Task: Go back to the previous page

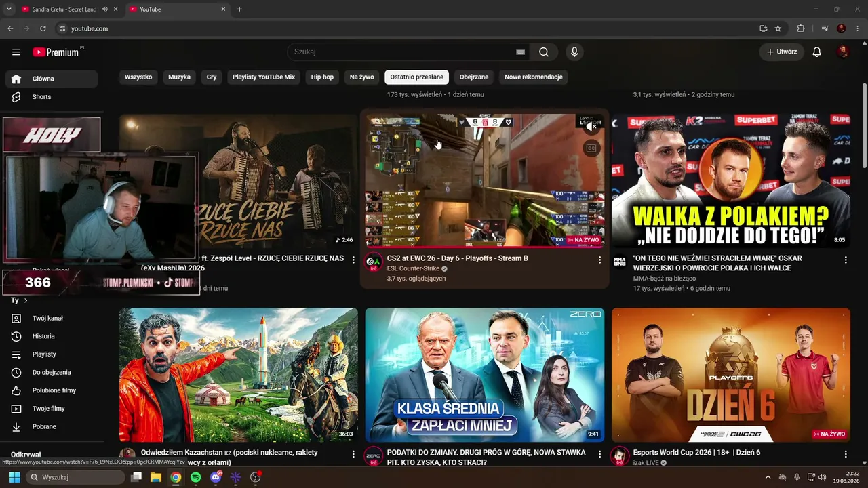Action: coord(10,28)
